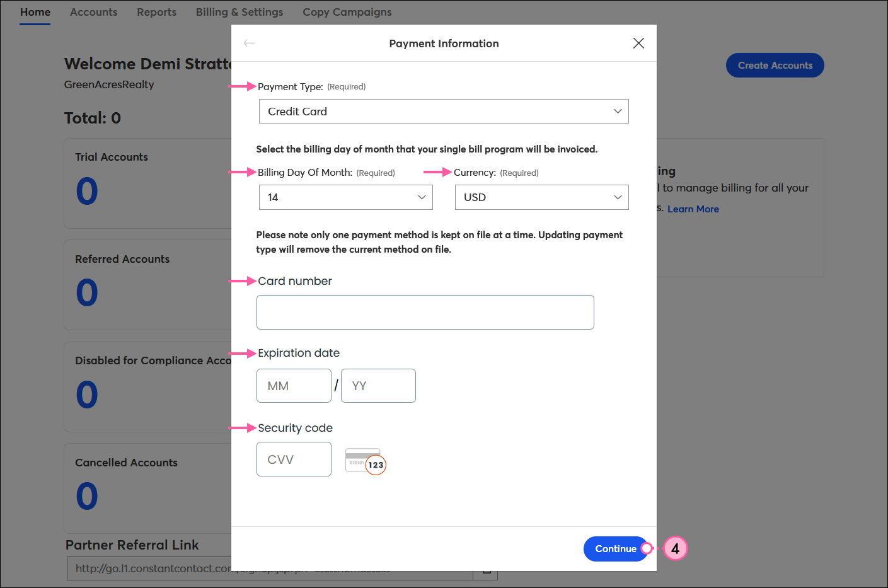Click the YY expiration year field
The image size is (888, 588).
click(x=378, y=386)
